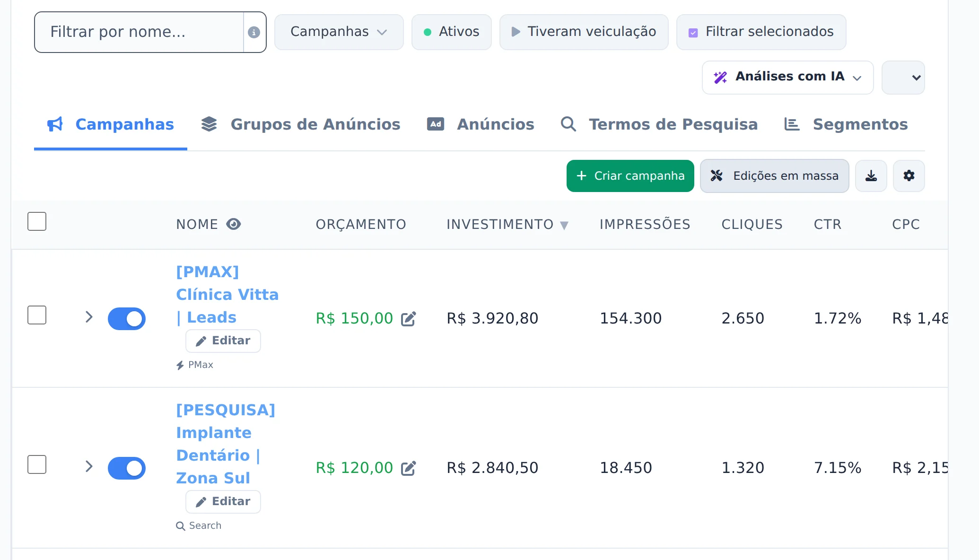Select all campaigns header checkbox
979x560 pixels.
click(37, 221)
